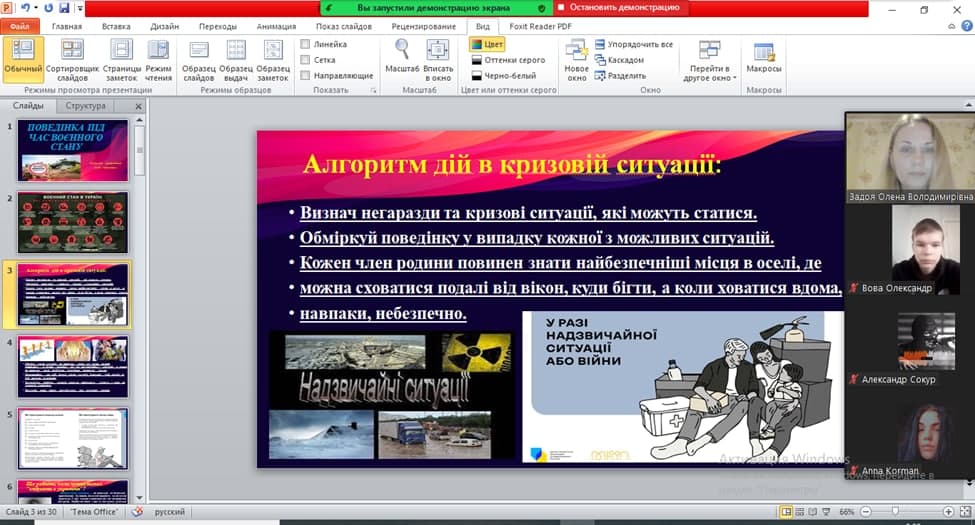Switch to normal view via status bar icon
Viewport: 975px width, 525px height.
coord(787,511)
